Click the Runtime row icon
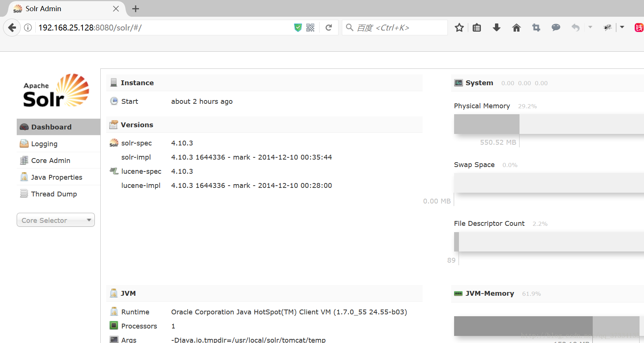The height and width of the screenshot is (343, 644). 114,311
